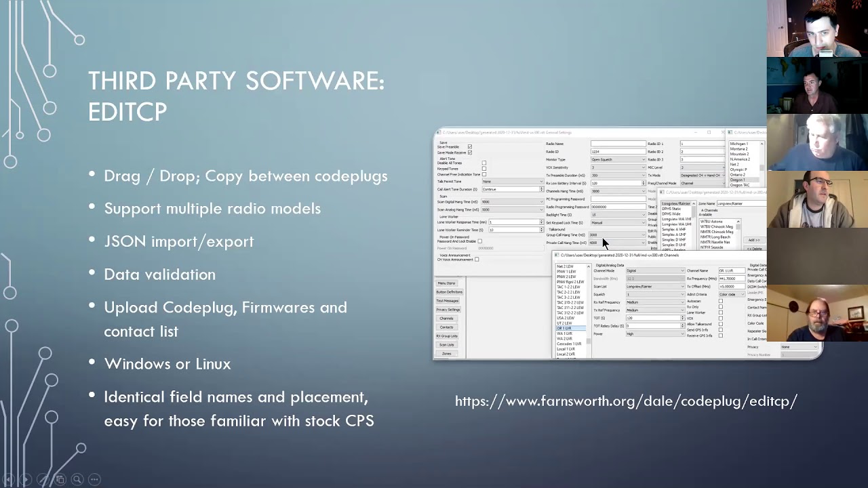
Task: Select the bottom presenter's webcam thumbnail
Action: click(x=818, y=314)
